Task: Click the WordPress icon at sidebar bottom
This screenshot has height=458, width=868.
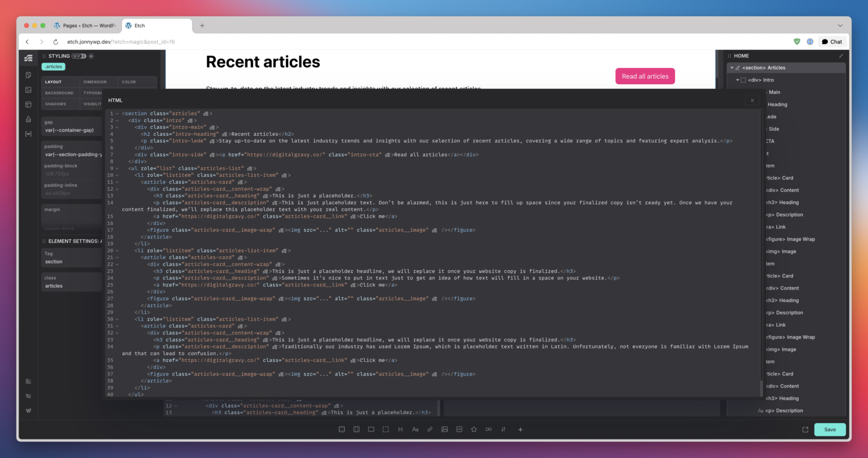Action: point(28,411)
